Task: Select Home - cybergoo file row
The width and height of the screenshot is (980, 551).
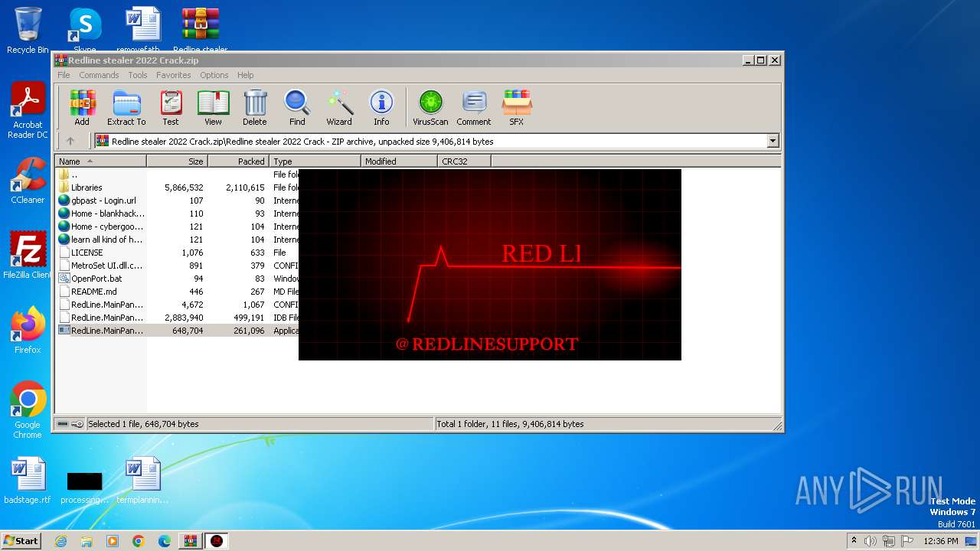Action: pyautogui.click(x=178, y=227)
